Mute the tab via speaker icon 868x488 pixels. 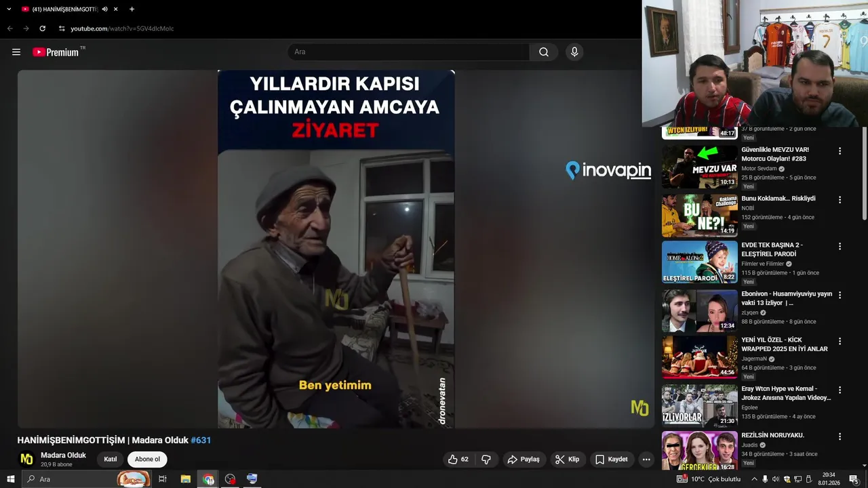pyautogui.click(x=104, y=9)
